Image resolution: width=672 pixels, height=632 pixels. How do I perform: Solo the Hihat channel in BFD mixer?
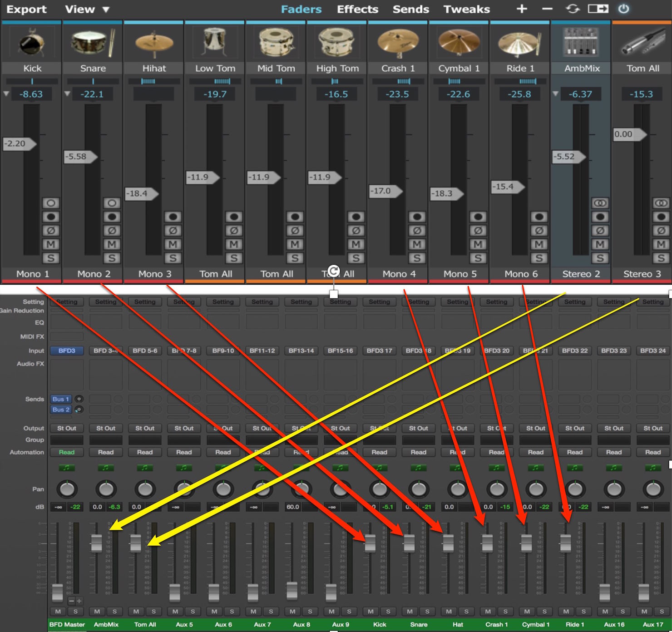click(x=173, y=258)
